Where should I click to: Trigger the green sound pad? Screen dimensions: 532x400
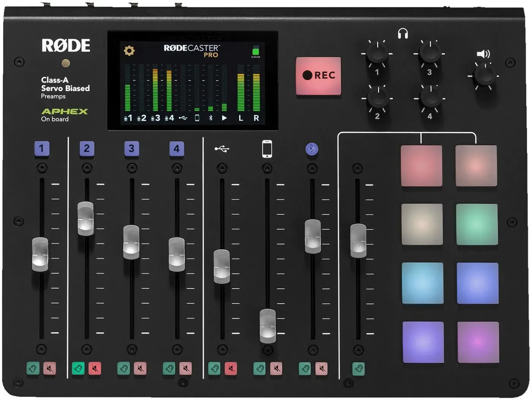[x=477, y=224]
